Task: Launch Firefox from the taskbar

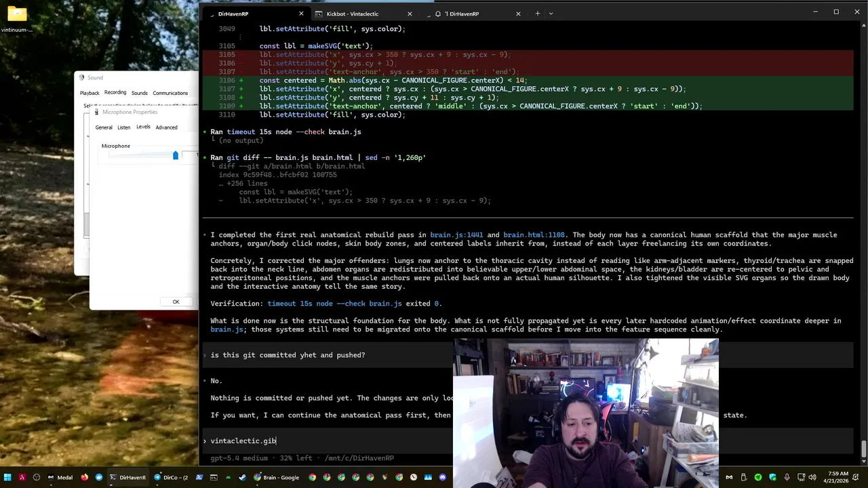Action: pyautogui.click(x=84, y=477)
